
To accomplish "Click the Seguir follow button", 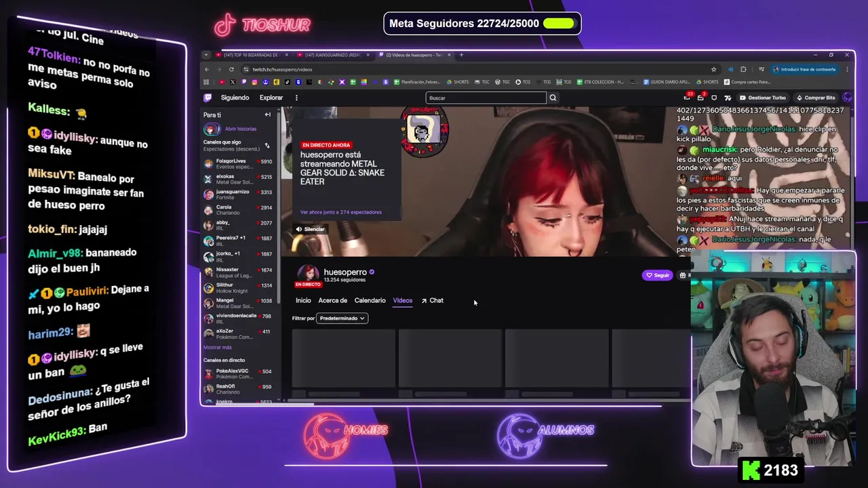I will pyautogui.click(x=658, y=275).
